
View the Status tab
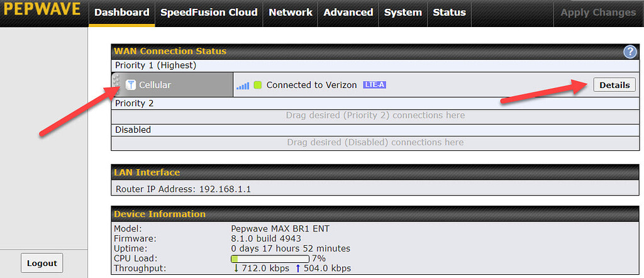[x=449, y=13]
